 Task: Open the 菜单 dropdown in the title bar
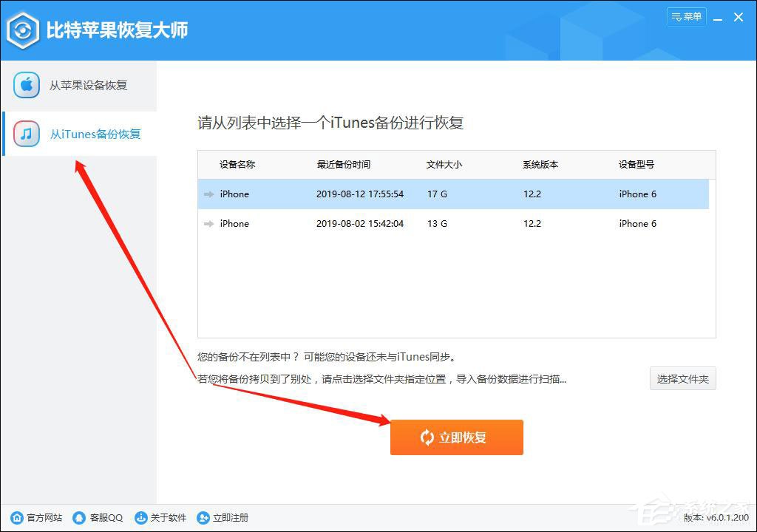(686, 16)
